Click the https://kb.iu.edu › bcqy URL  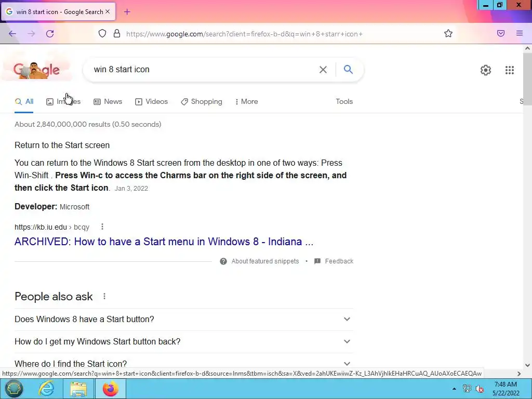point(52,227)
